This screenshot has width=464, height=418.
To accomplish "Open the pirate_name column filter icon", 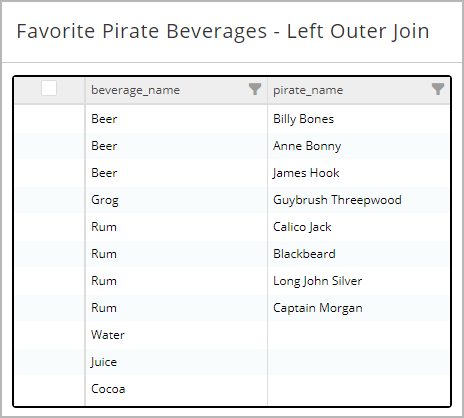I will [x=438, y=89].
